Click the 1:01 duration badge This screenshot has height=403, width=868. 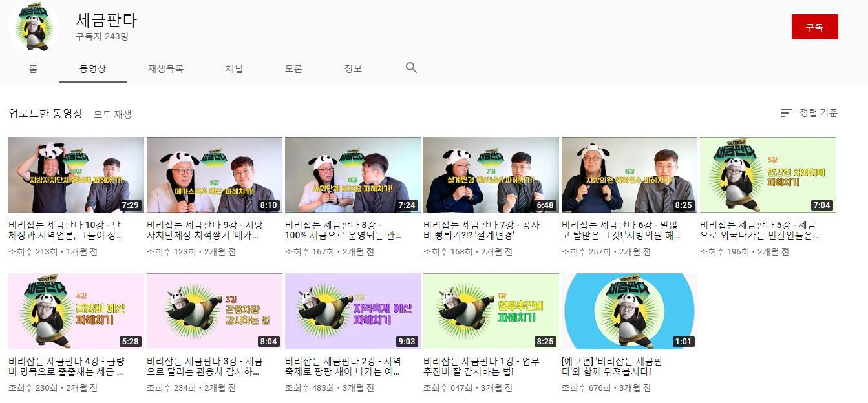coord(684,342)
